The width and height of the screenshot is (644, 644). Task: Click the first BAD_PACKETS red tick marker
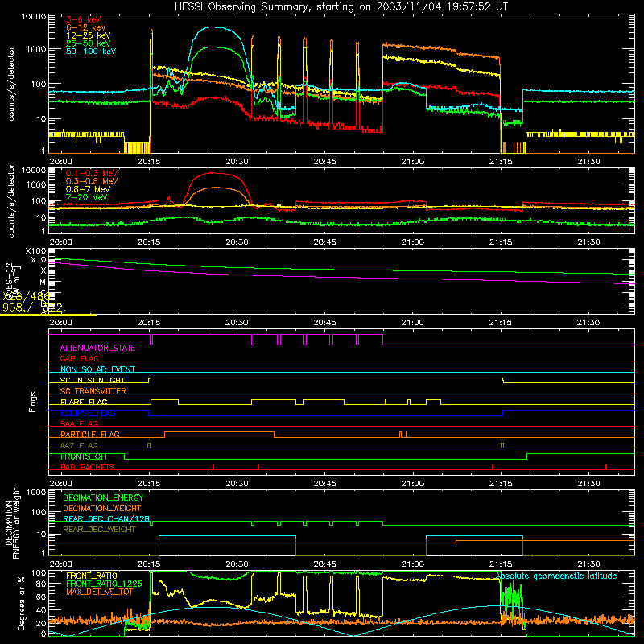pyautogui.click(x=213, y=467)
